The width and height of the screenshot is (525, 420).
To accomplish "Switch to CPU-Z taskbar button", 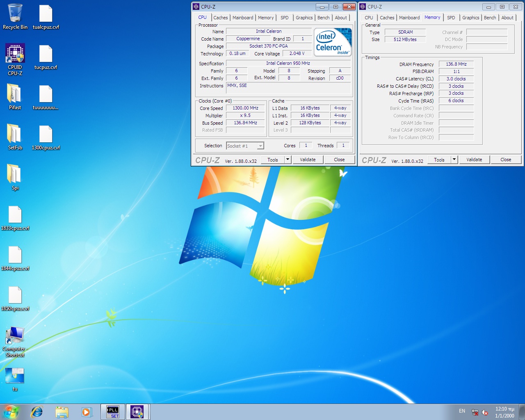I will [x=137, y=412].
